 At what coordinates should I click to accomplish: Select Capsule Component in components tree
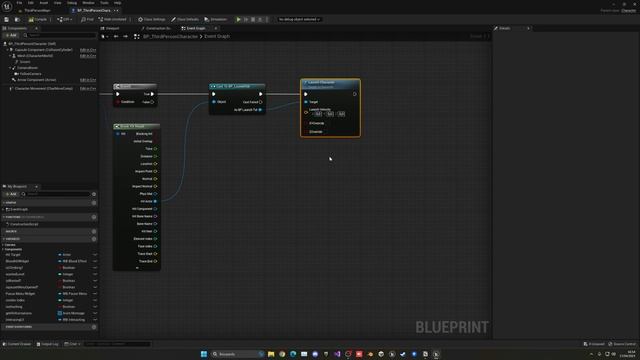44,50
